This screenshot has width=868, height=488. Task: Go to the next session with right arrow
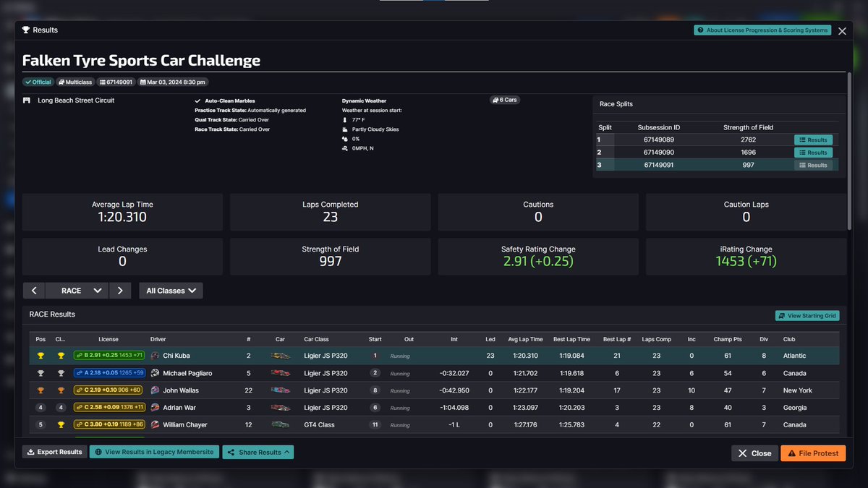coord(120,291)
